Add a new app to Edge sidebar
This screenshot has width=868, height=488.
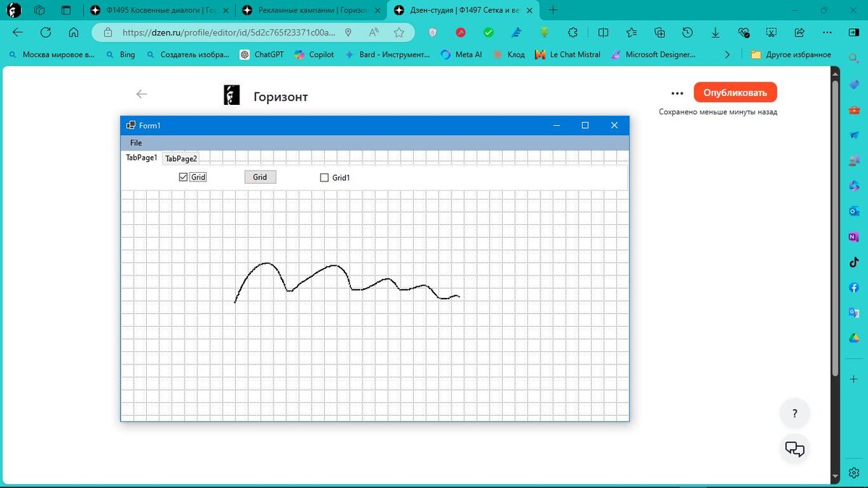pyautogui.click(x=854, y=379)
